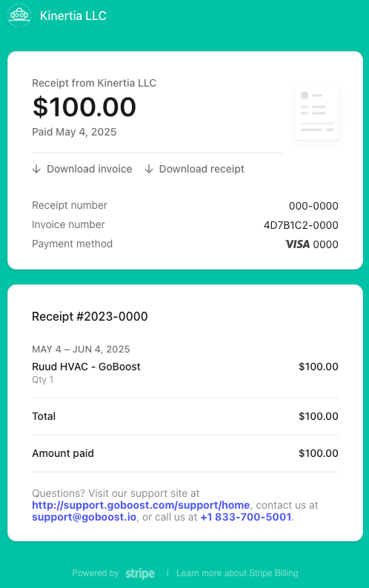This screenshot has width=369, height=588.
Task: Click the Stripe logo in footer
Action: click(x=140, y=573)
